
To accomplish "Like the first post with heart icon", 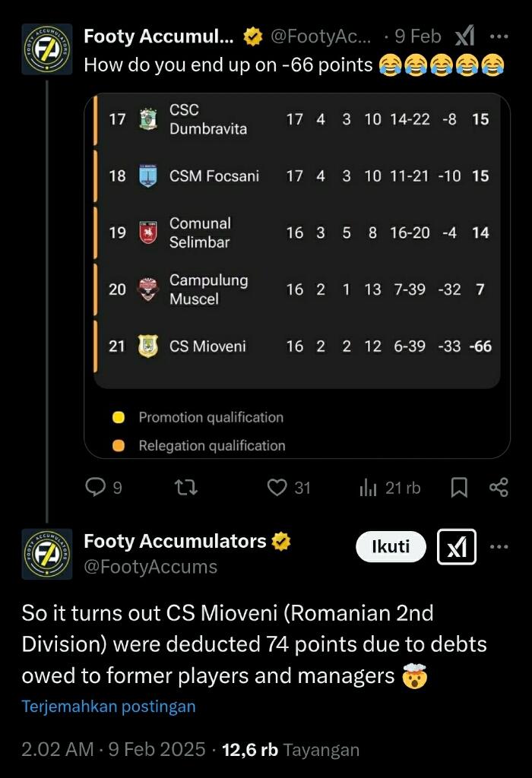I will 278,488.
